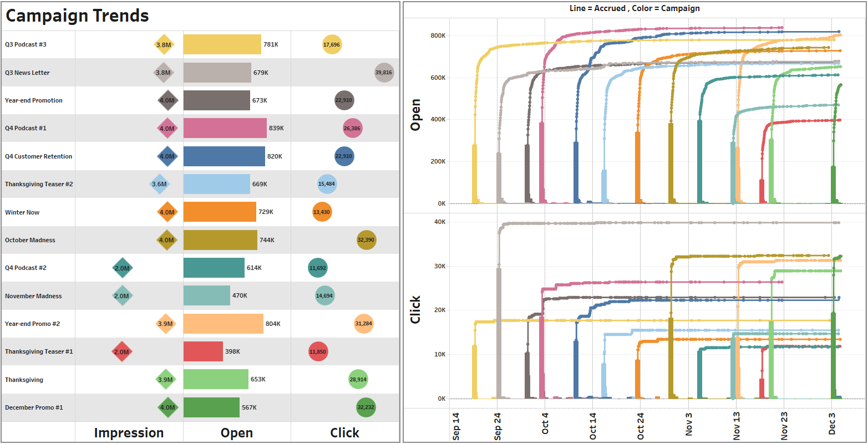
Task: Click the December Promo #1 32,232 circle
Action: (366, 407)
